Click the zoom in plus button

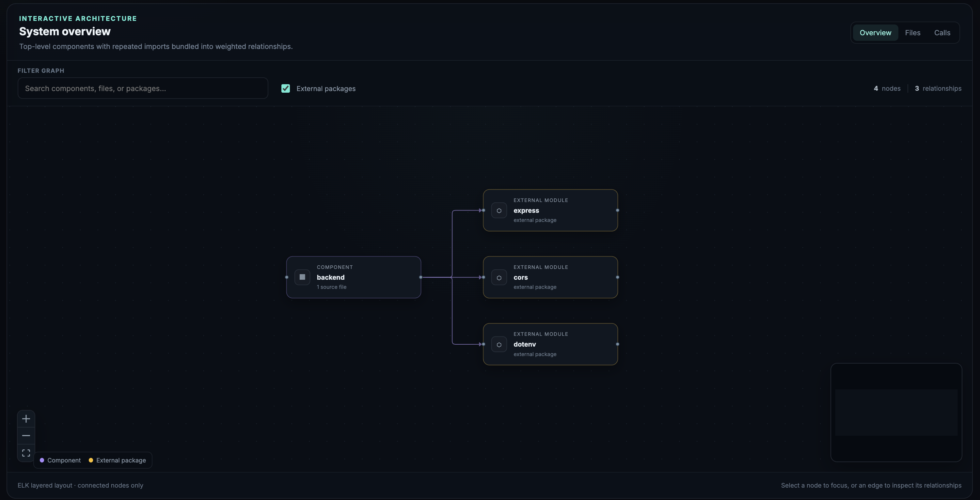(x=26, y=419)
